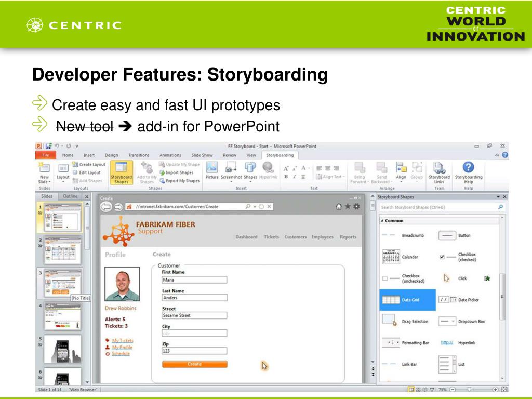Select the Calendar shape

(x=401, y=257)
